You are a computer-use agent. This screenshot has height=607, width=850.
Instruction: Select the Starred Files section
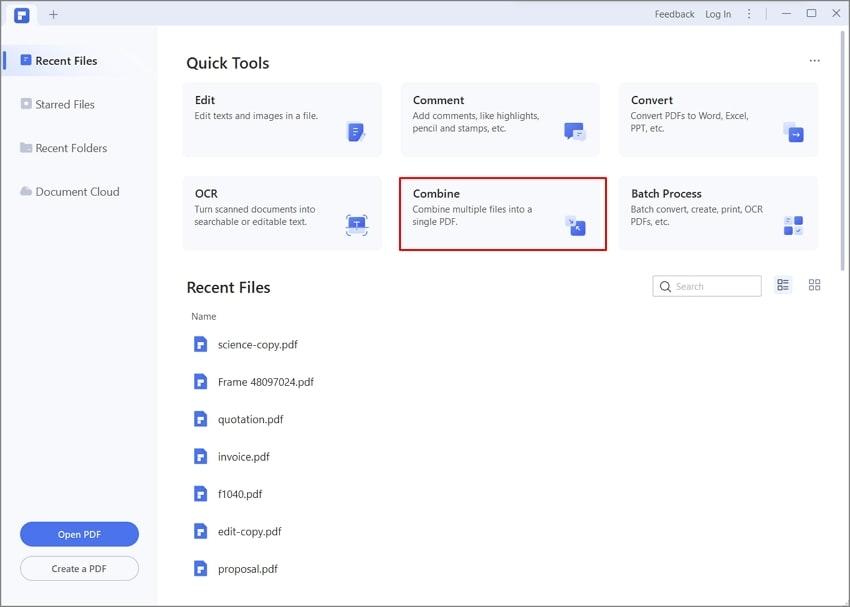point(63,104)
